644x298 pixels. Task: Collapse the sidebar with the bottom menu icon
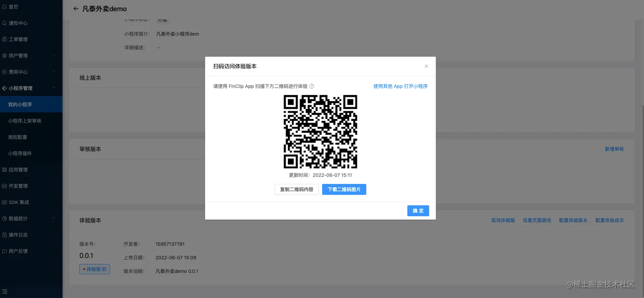click(4, 292)
